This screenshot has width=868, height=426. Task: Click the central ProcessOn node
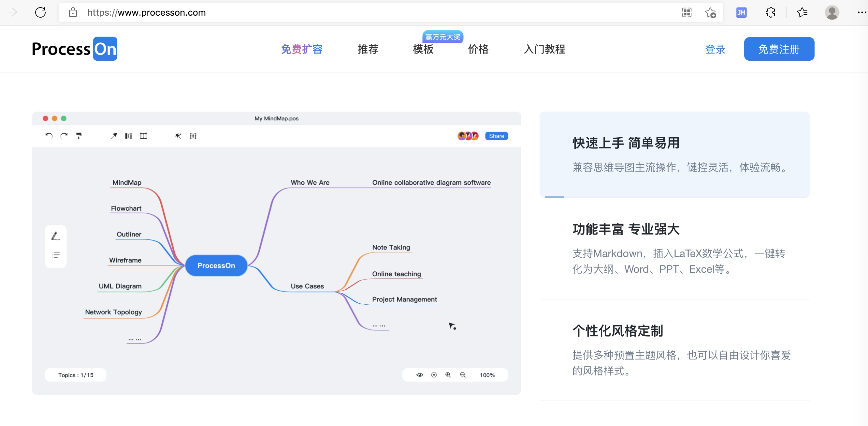(216, 266)
